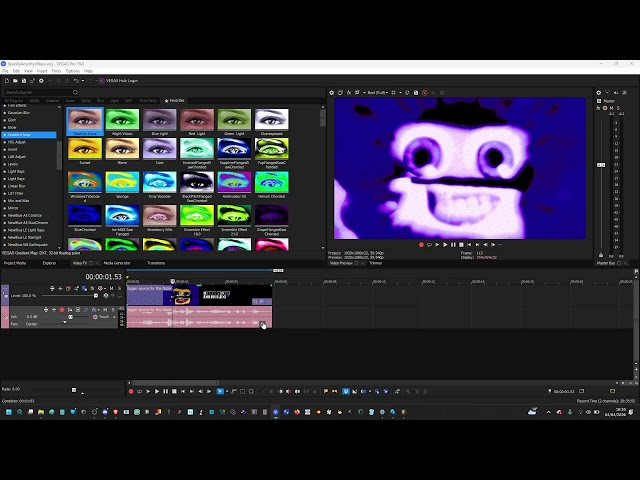Click the Save Snapshot icon in preview toolbar

(416, 93)
